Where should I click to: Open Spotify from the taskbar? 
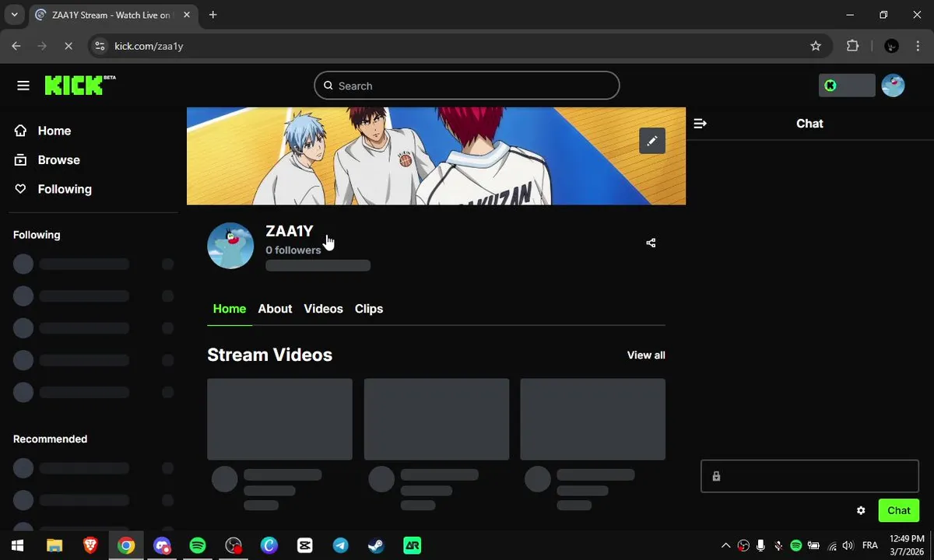pos(198,545)
